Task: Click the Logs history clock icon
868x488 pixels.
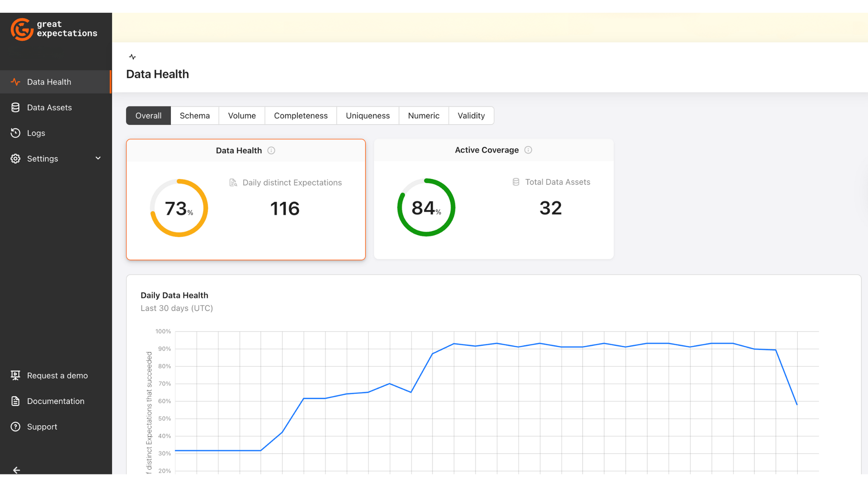Action: tap(15, 133)
